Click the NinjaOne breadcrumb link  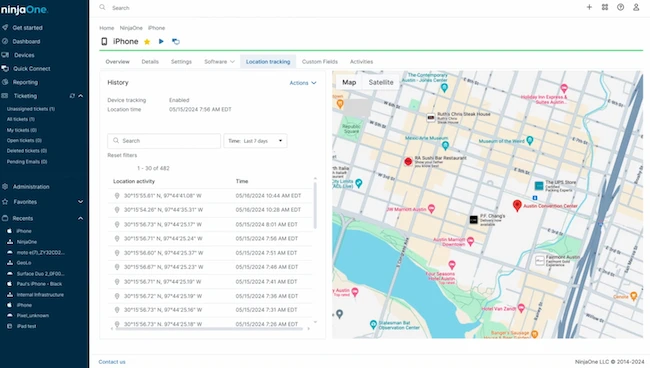(x=131, y=28)
